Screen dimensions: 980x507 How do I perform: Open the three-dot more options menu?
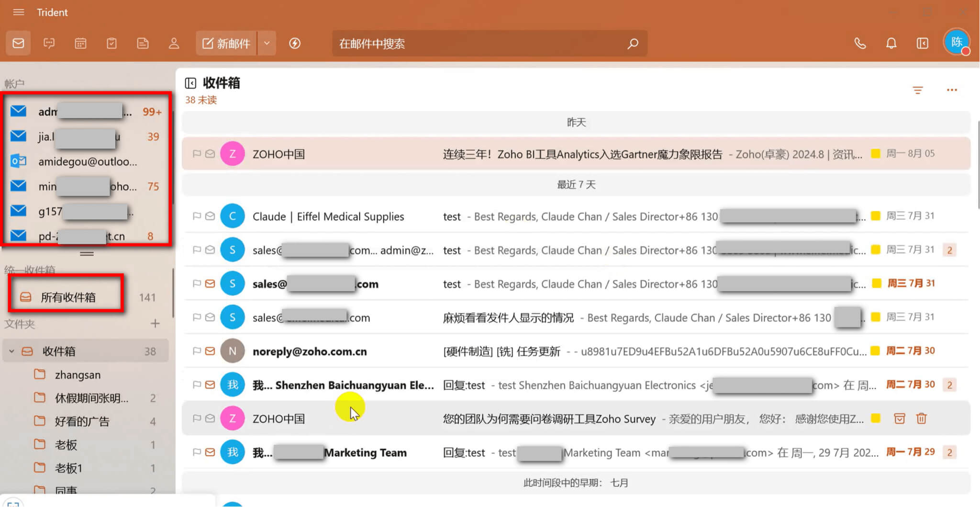[952, 90]
